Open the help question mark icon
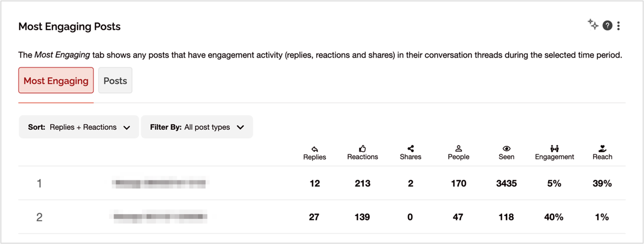 607,26
